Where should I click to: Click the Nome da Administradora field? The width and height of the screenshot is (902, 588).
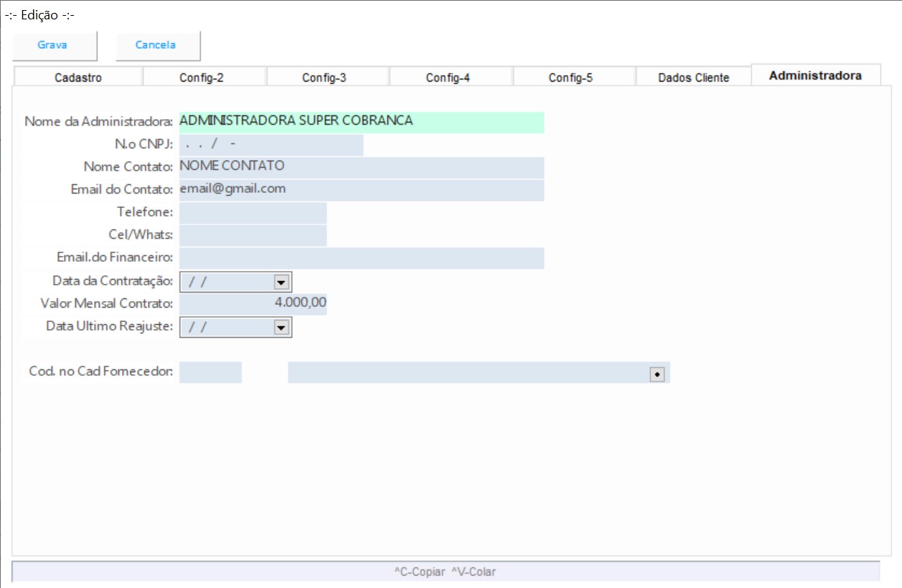pos(361,122)
